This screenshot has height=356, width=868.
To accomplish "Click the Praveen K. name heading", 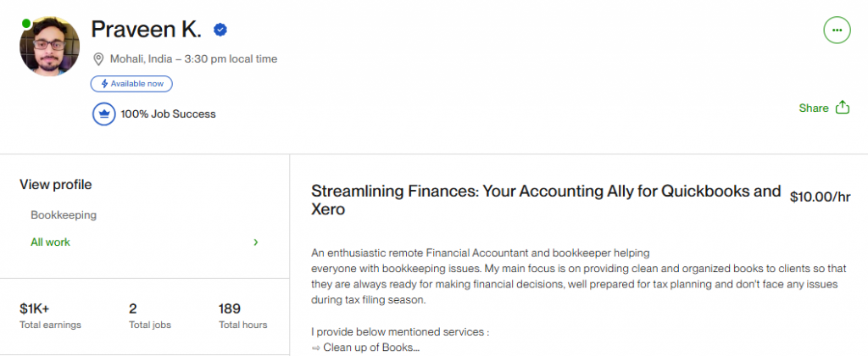I will [146, 30].
